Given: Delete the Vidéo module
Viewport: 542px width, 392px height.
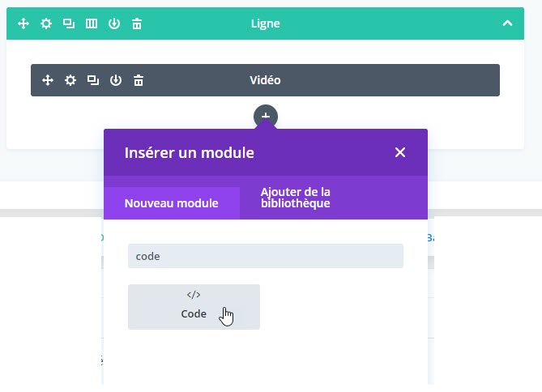Looking at the screenshot, I should 139,80.
